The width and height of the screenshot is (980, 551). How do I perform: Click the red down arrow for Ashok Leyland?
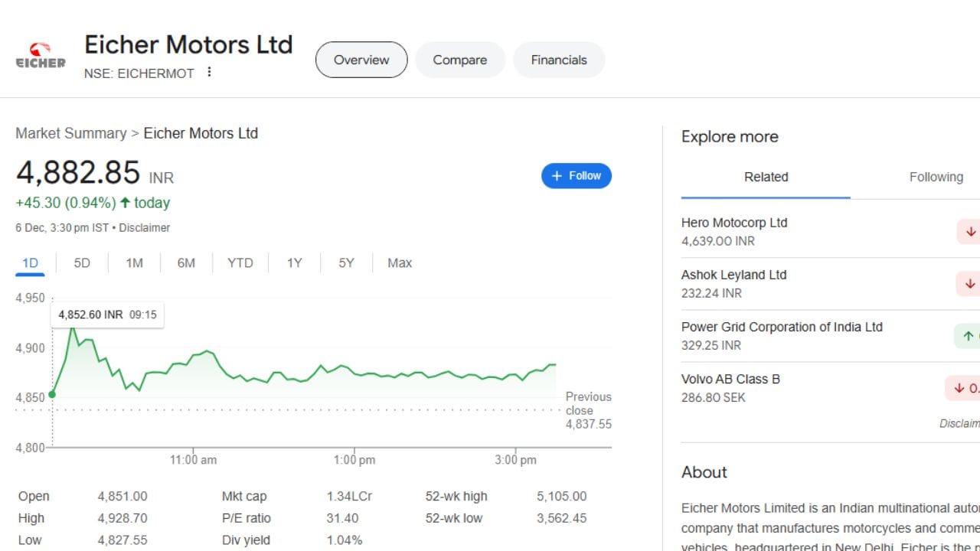pyautogui.click(x=969, y=283)
